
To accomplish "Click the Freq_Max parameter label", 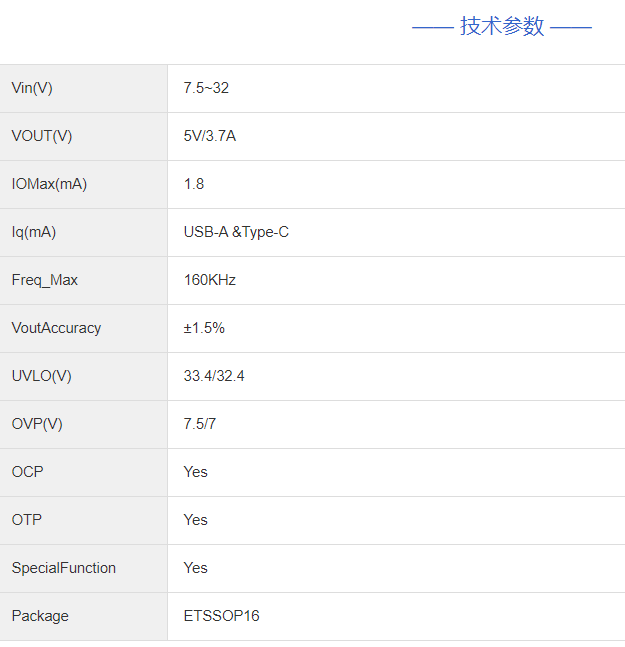I will point(44,280).
